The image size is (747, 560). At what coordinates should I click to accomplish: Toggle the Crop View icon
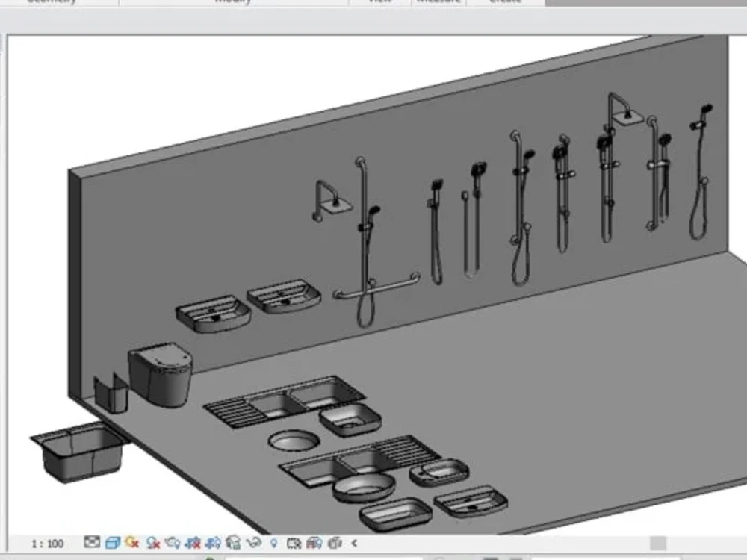tap(193, 543)
